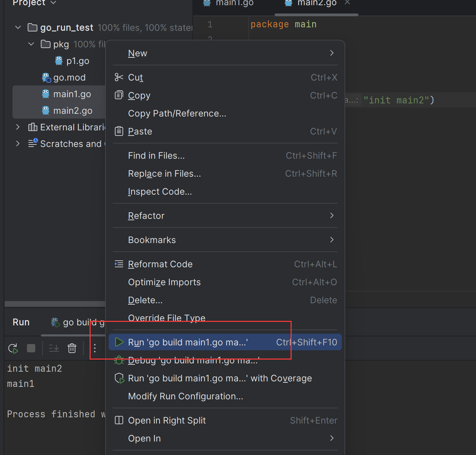Screen dimensions: 476x455
Task: Select main1.go in the project tree
Action: point(72,94)
